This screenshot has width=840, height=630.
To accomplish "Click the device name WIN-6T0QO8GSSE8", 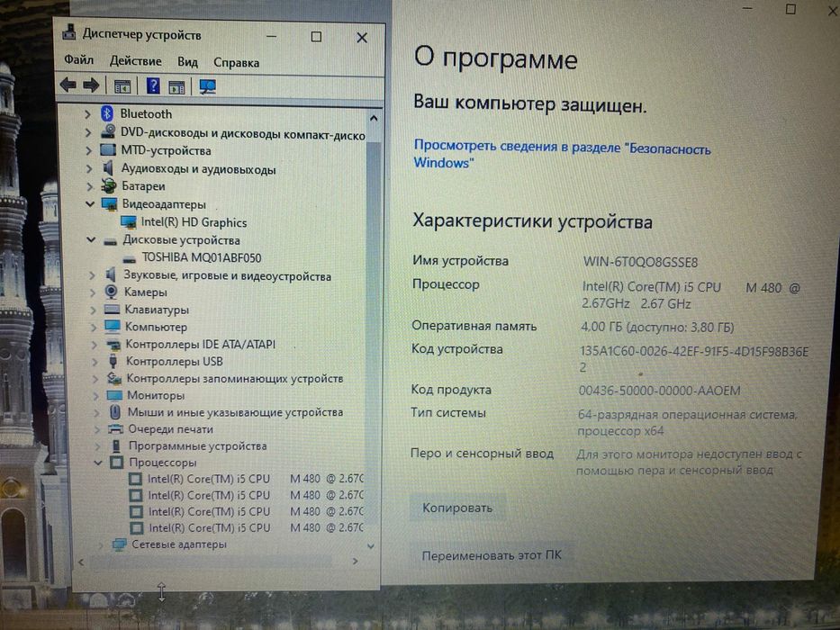I will 640,262.
